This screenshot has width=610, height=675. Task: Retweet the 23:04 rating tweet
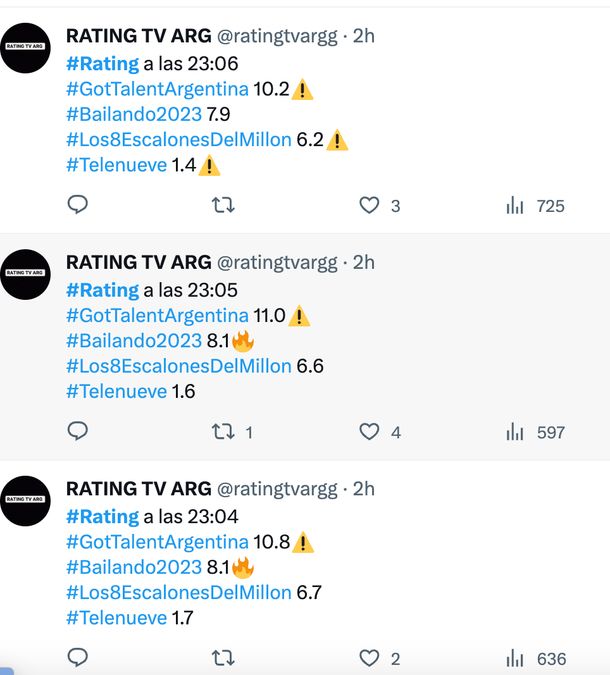click(x=224, y=658)
